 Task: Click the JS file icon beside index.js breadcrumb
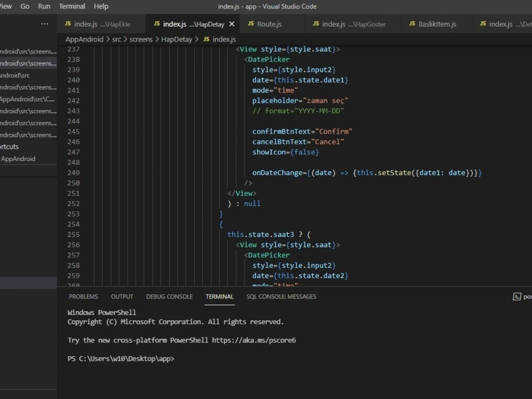click(x=206, y=39)
